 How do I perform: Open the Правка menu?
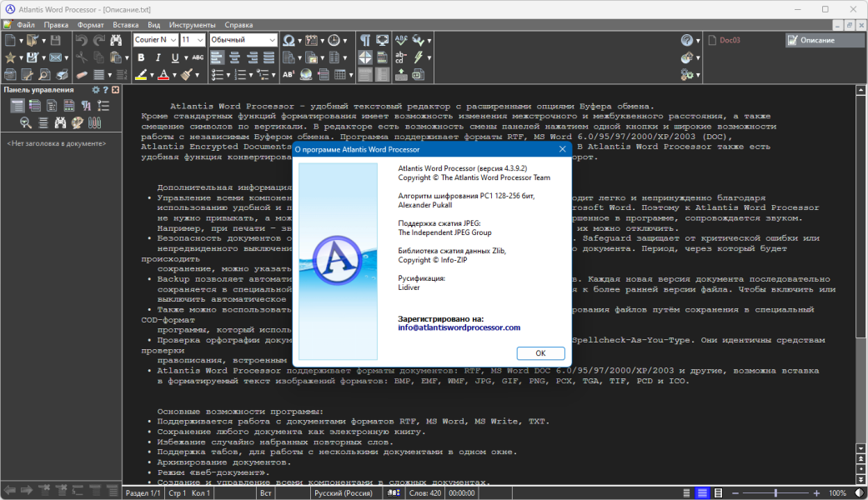56,25
